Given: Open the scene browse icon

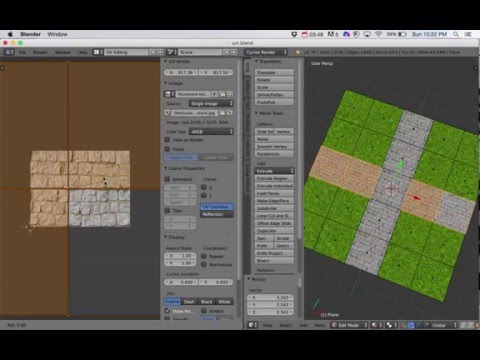Looking at the screenshot, I should pyautogui.click(x=172, y=52).
